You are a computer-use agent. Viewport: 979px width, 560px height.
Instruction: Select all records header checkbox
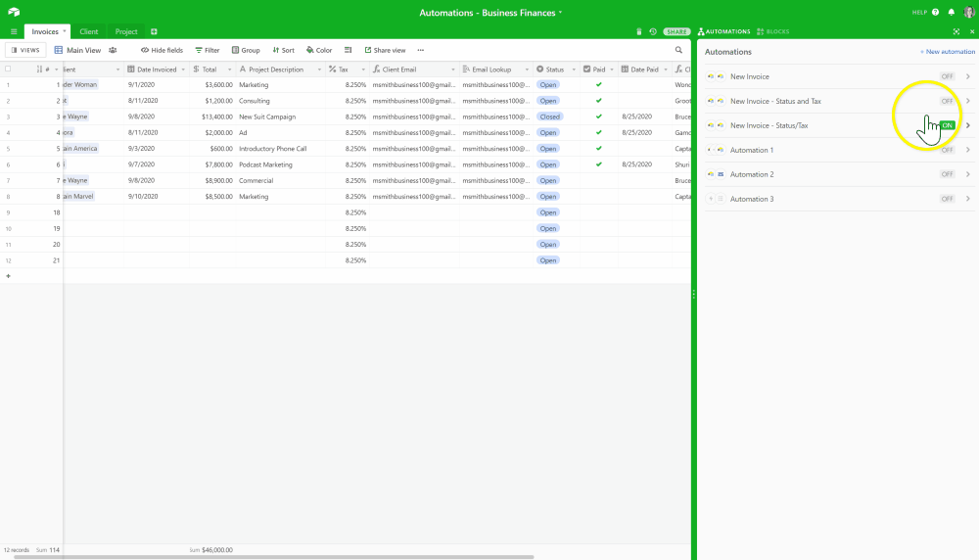[x=8, y=70]
